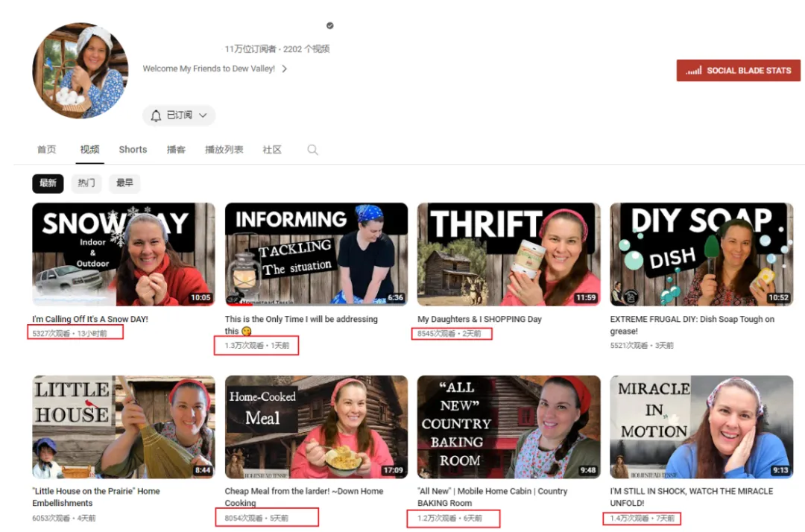Screen dimensions: 805x532
Task: Open the THRIFT video thumbnail
Action: pyautogui.click(x=509, y=255)
